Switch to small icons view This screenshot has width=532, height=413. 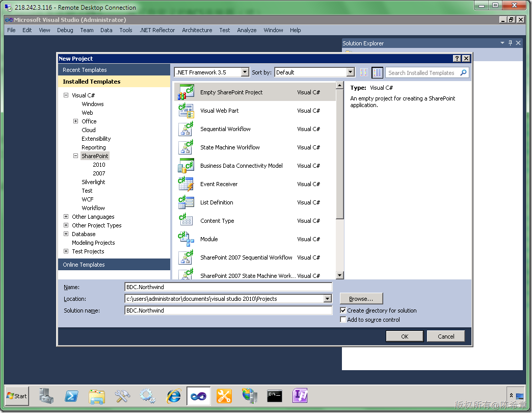(364, 72)
